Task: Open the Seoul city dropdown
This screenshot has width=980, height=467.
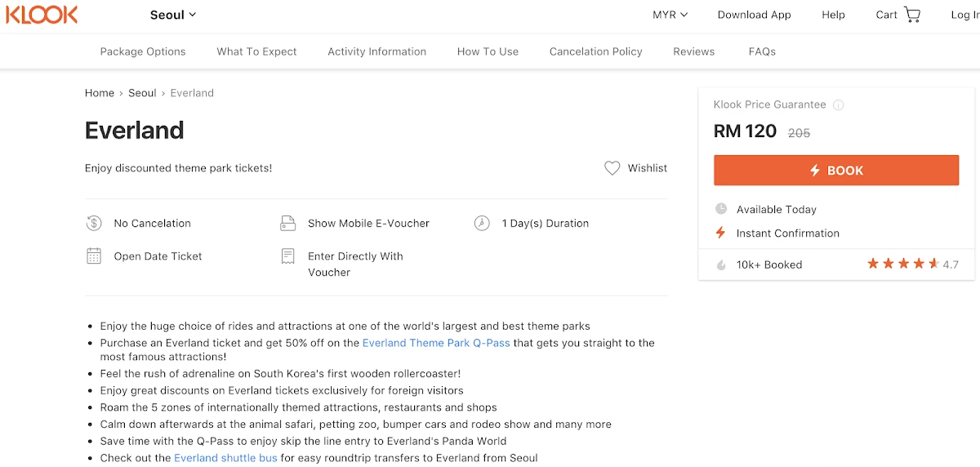Action: click(x=173, y=15)
